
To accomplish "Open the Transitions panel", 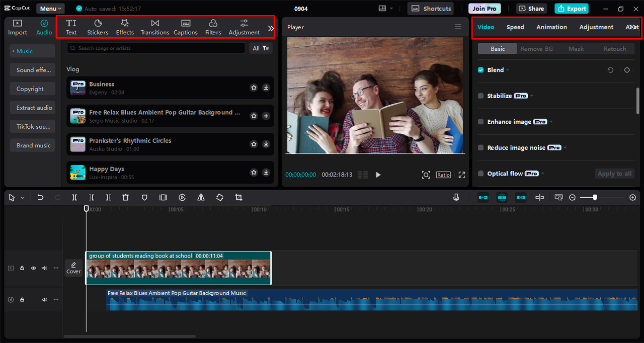I will tap(155, 27).
